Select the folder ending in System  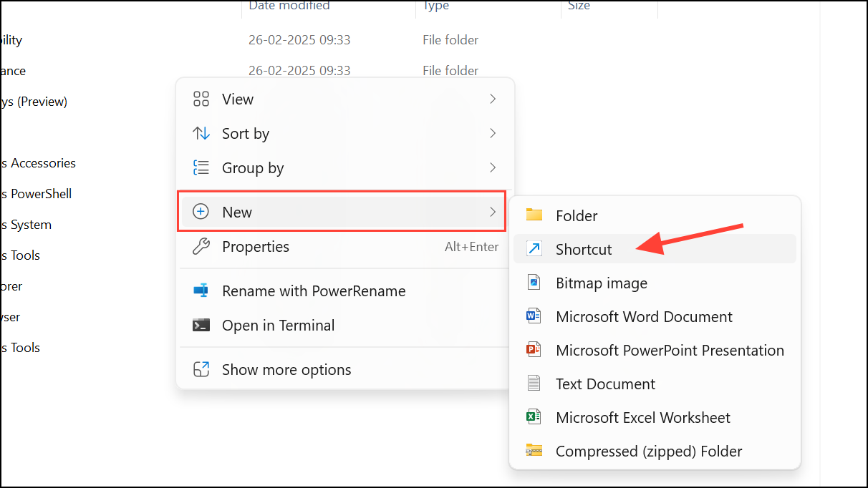point(26,225)
